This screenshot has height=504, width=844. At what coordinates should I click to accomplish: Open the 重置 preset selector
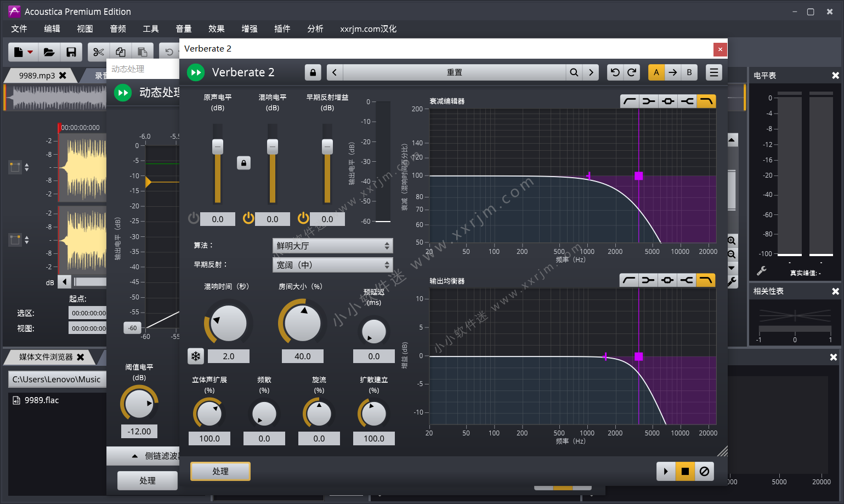(455, 72)
